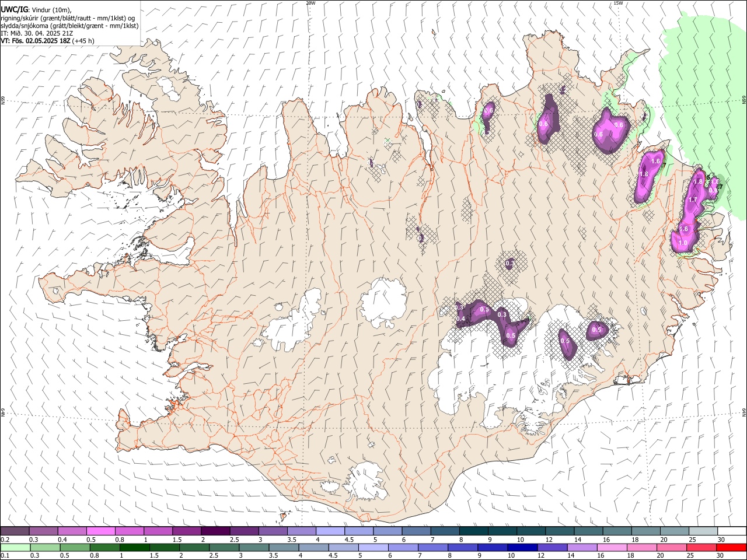Pick the white swatch above upper-row 30
This screenshot has height=560, width=747.
tap(732, 531)
